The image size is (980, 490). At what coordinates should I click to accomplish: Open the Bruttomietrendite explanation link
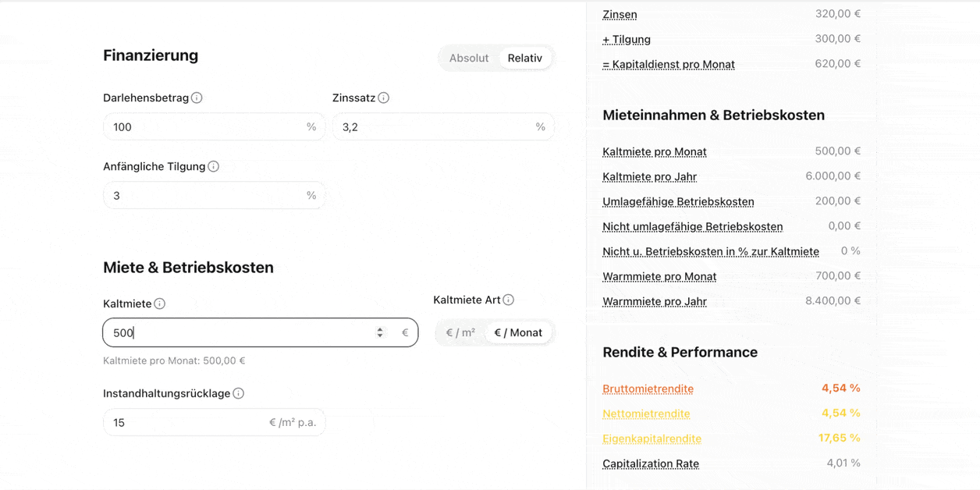(648, 388)
